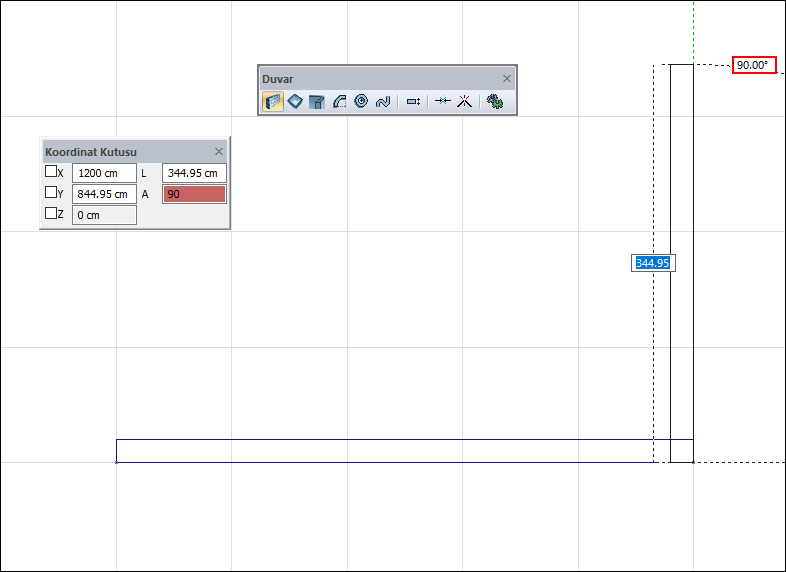Toggle the Y coordinate lock checkbox

coord(51,193)
